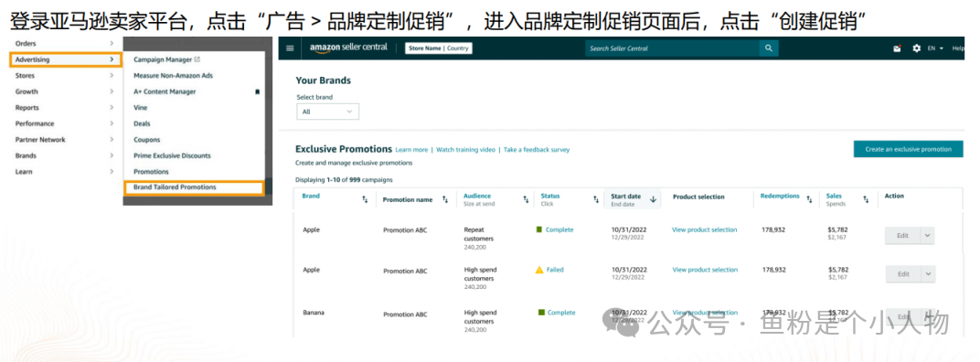Image resolution: width=980 pixels, height=362 pixels.
Task: Open the settings gear icon
Action: [x=916, y=48]
